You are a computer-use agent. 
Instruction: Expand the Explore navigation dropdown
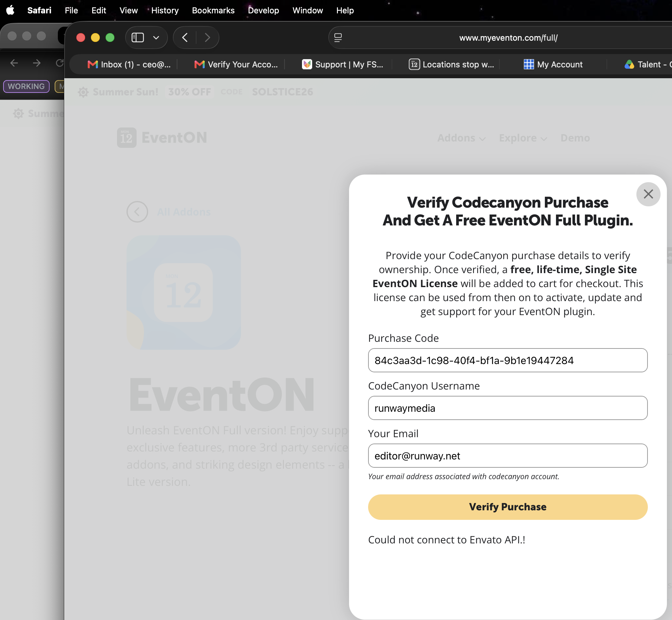coord(523,138)
